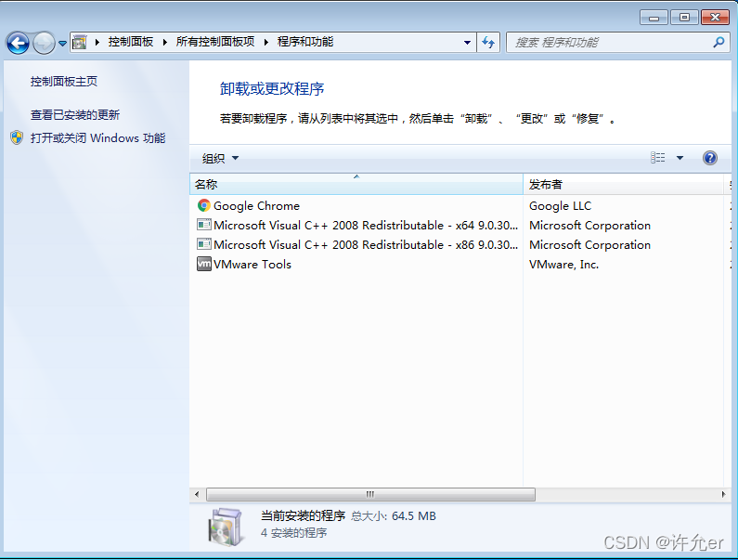Image resolution: width=738 pixels, height=560 pixels.
Task: Select 程序和功能 breadcrumb
Action: (305, 42)
